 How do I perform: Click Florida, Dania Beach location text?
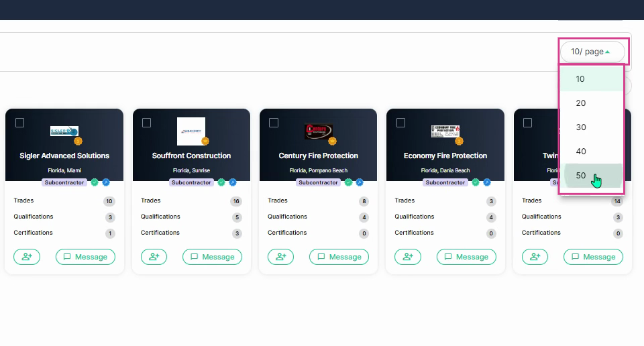pyautogui.click(x=445, y=170)
